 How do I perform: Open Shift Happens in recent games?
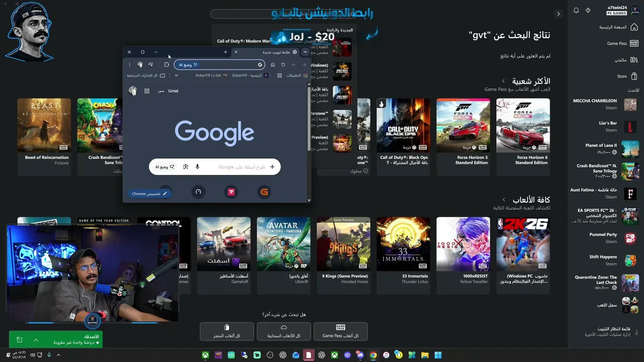(613, 260)
